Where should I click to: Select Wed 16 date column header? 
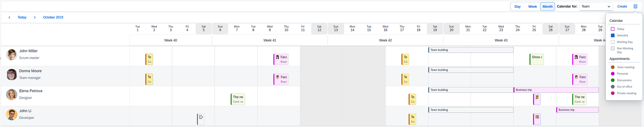tap(385, 29)
